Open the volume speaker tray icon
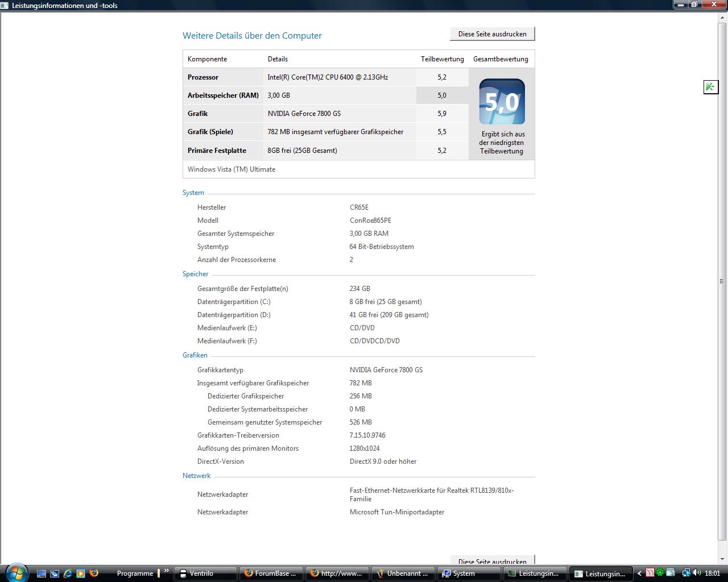Image resolution: width=728 pixels, height=582 pixels. point(696,573)
